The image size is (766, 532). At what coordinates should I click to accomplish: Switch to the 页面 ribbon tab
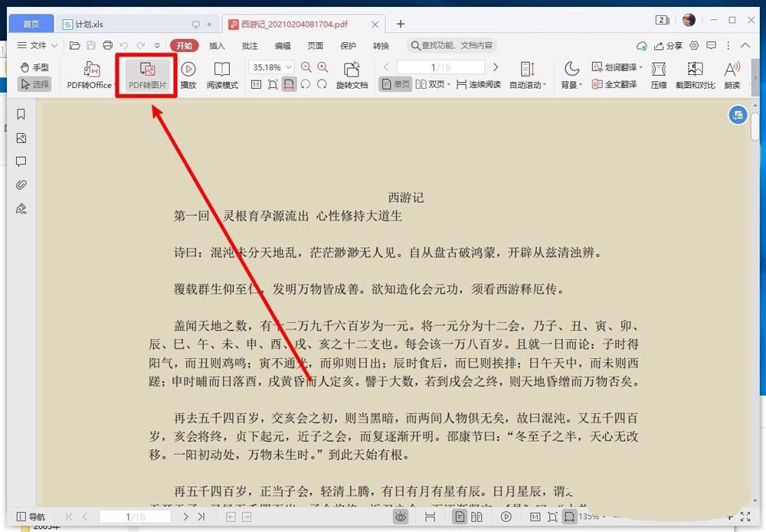tap(315, 45)
